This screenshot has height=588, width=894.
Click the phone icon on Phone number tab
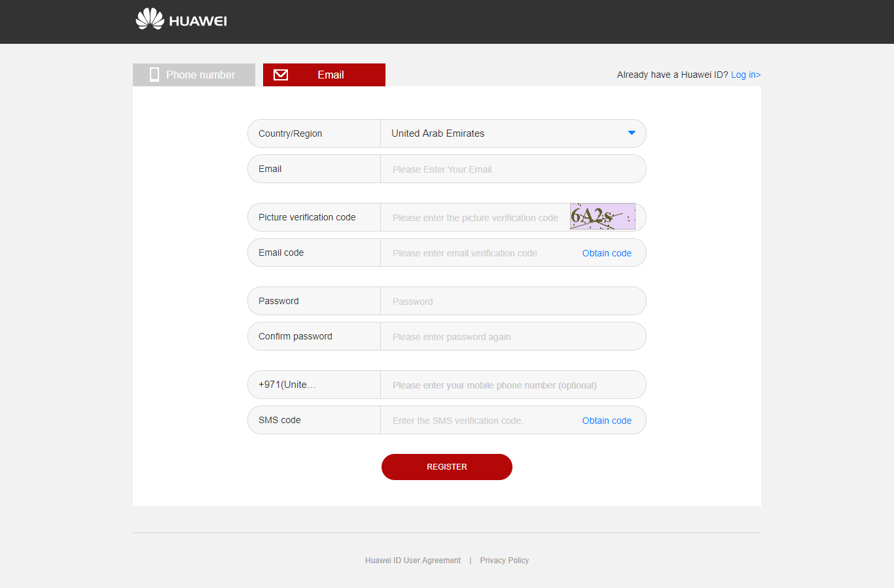click(154, 75)
